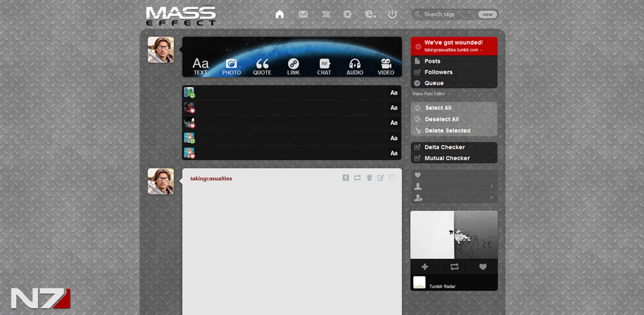Click the user avatar beside the new-post bar
The image size is (644, 315).
[161, 50]
